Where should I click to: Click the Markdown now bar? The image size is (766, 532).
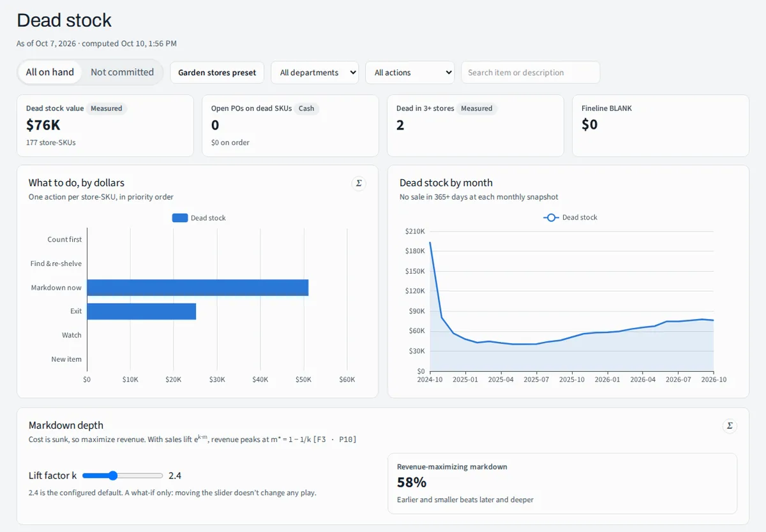[x=198, y=288]
